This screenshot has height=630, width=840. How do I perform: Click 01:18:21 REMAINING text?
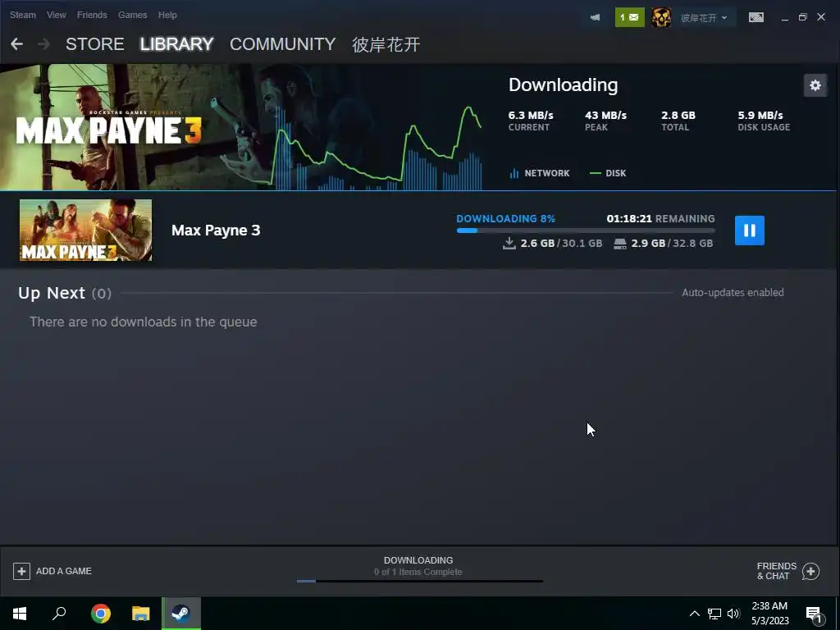pos(660,218)
